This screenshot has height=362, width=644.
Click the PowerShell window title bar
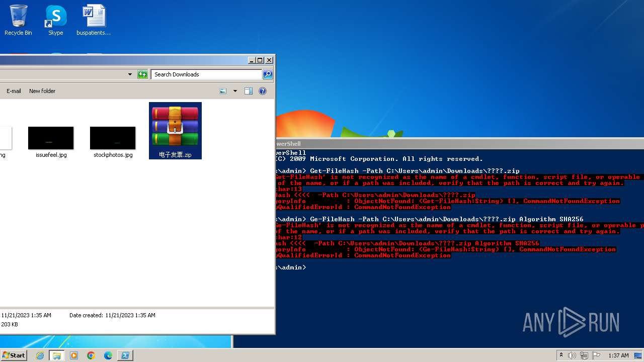click(459, 144)
